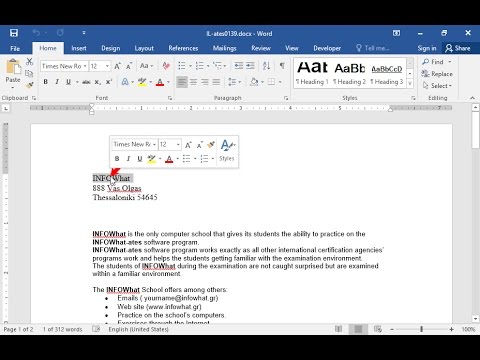The width and height of the screenshot is (480, 360).
Task: Click Format Painter in the floating mini toolbar
Action: (x=210, y=145)
